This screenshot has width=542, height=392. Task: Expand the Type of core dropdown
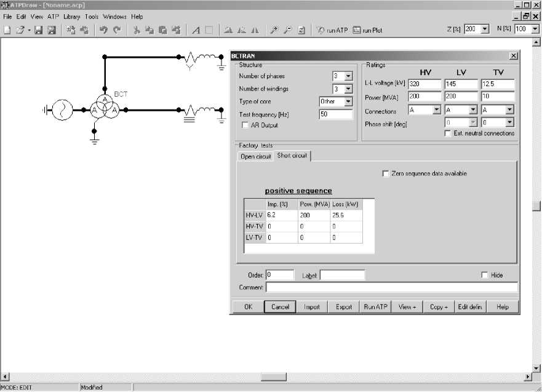(x=348, y=102)
